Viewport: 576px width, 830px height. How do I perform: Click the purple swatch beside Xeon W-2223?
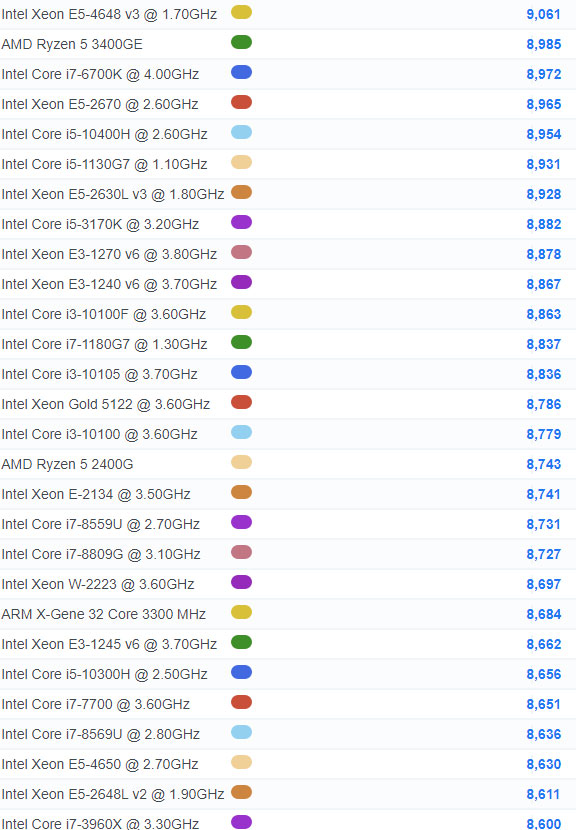point(241,582)
